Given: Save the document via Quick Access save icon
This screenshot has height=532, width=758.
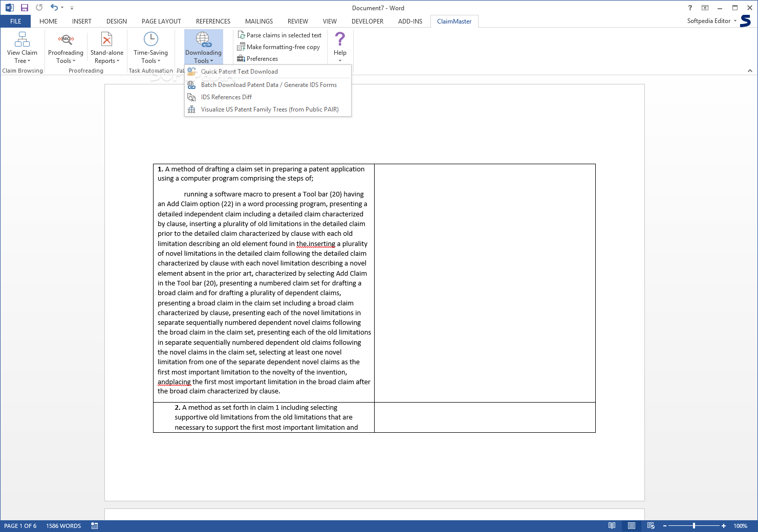Looking at the screenshot, I should pos(24,8).
